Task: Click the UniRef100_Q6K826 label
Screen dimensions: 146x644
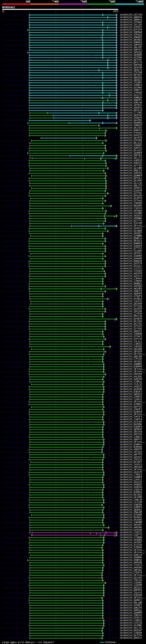Action: pos(131,78)
